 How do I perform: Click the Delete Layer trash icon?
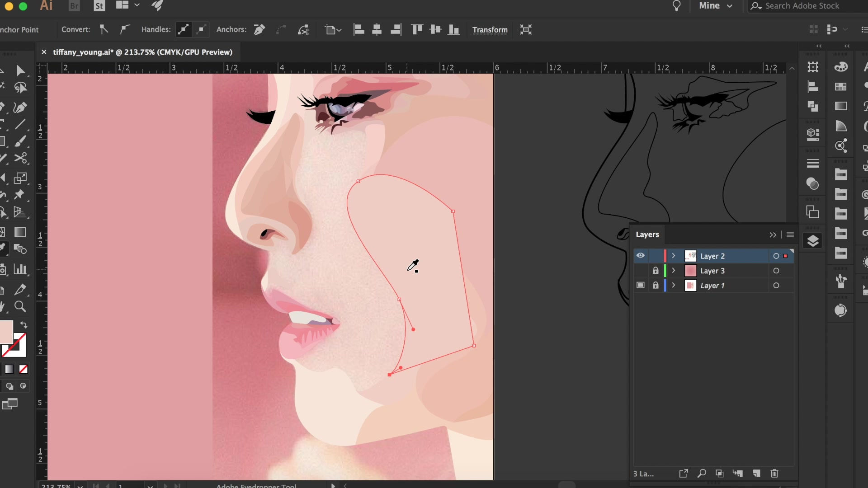pos(774,474)
